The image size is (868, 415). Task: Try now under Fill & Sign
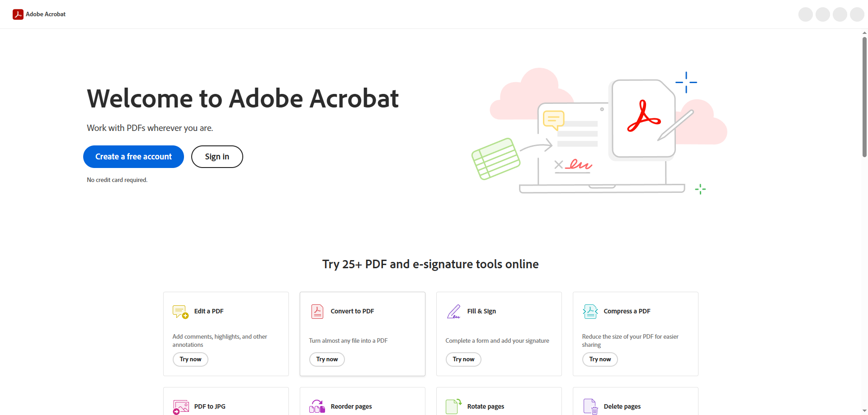463,359
